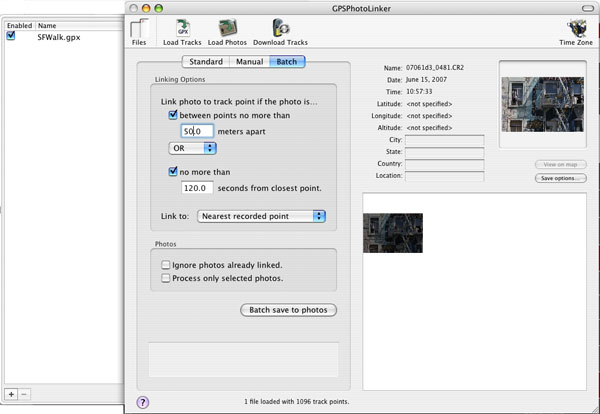Open the OR condition dropdown

pyautogui.click(x=192, y=148)
